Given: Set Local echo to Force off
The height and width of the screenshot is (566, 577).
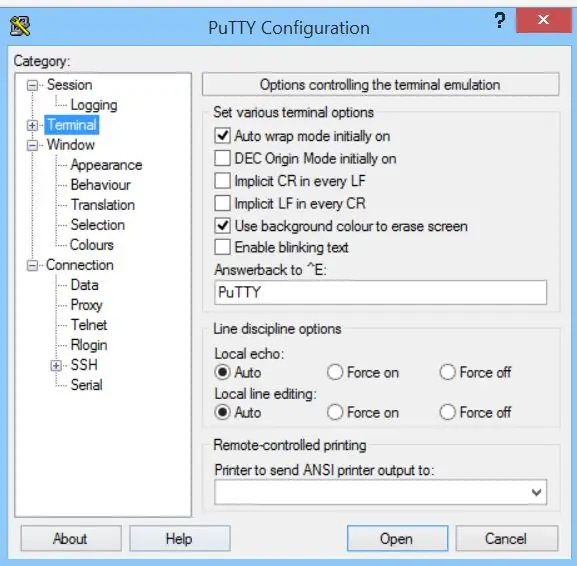Looking at the screenshot, I should [447, 372].
